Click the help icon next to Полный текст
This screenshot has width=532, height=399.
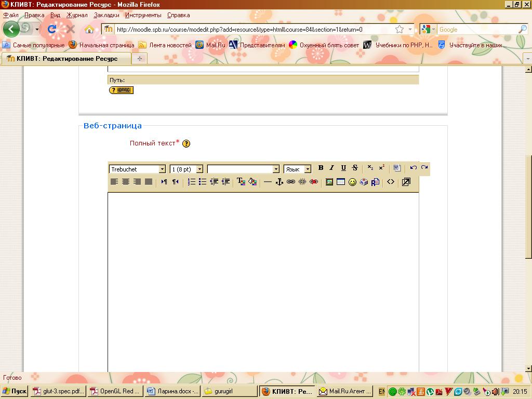pos(187,143)
